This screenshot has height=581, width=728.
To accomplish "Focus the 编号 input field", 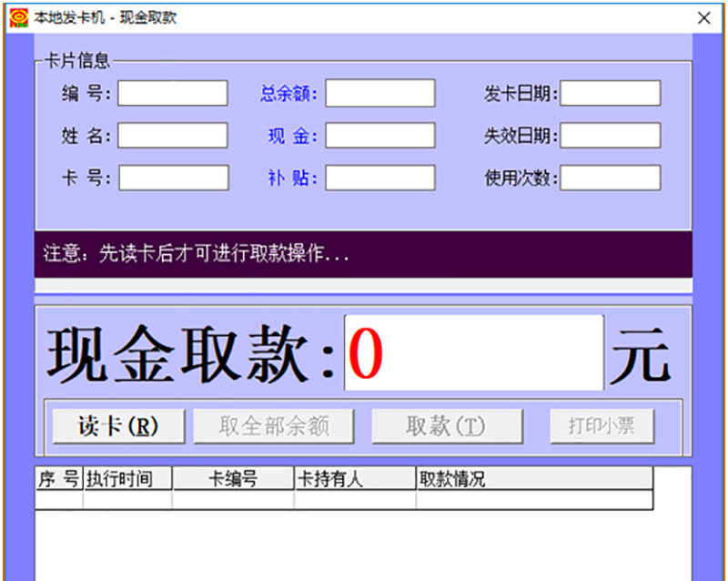I will point(172,93).
